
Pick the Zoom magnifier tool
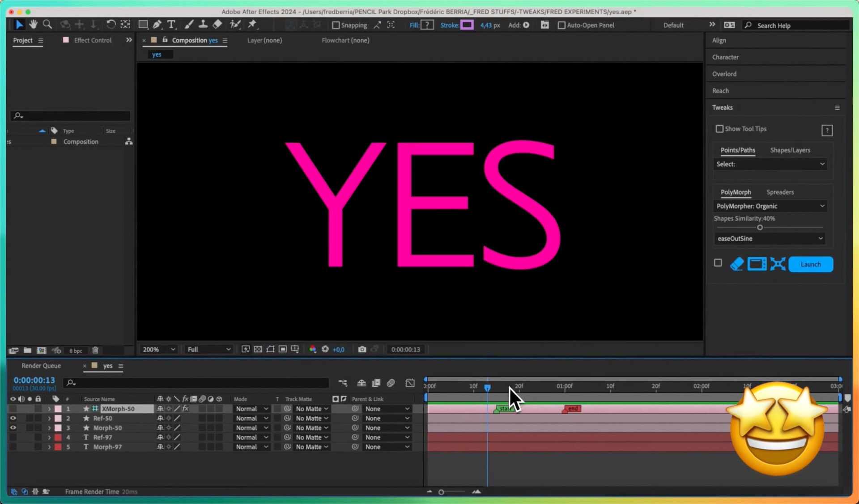point(47,25)
